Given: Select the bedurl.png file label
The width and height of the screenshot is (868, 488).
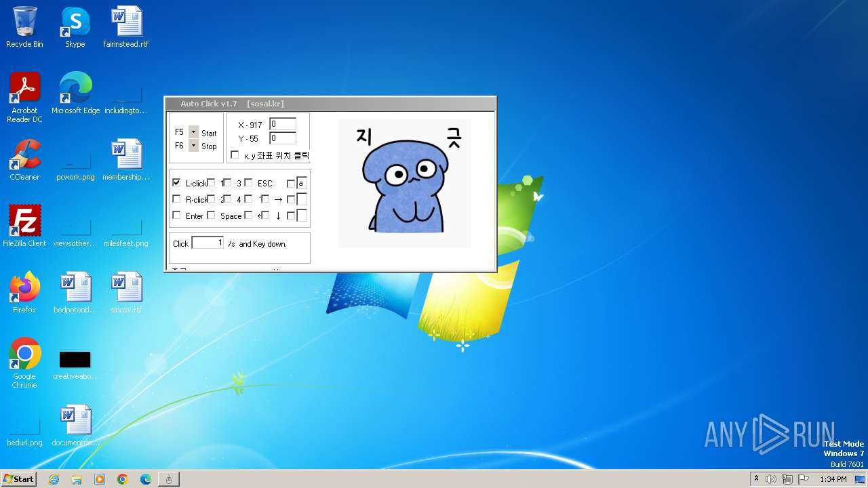Looking at the screenshot, I should [x=24, y=443].
